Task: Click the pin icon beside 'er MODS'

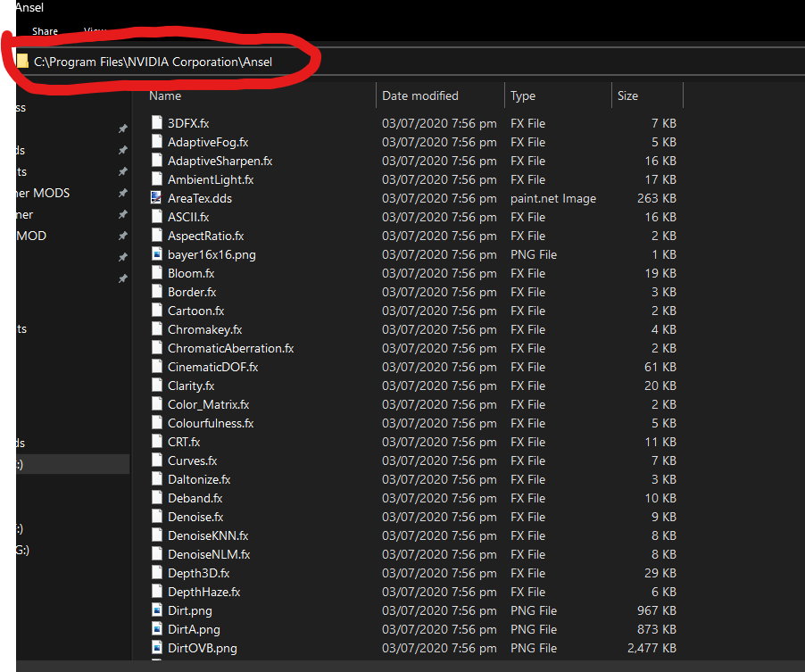Action: click(122, 193)
